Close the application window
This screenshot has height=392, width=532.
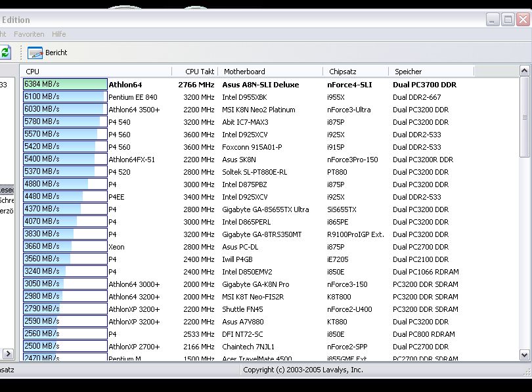tap(523, 20)
